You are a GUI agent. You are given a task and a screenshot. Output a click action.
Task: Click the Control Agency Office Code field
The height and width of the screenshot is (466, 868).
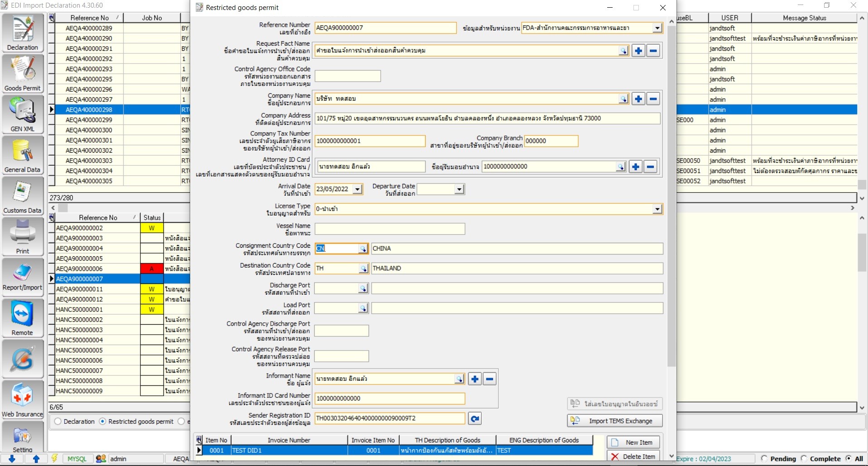pyautogui.click(x=348, y=76)
